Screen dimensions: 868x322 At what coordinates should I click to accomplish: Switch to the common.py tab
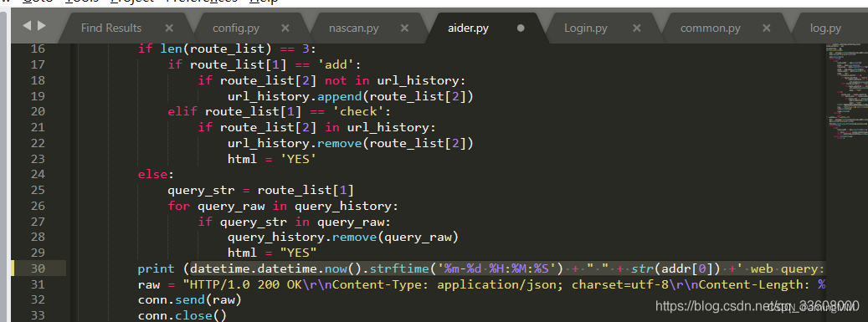(x=711, y=28)
